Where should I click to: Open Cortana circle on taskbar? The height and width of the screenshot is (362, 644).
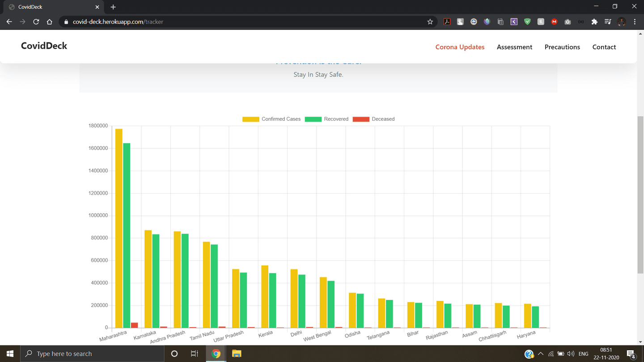[x=174, y=354]
